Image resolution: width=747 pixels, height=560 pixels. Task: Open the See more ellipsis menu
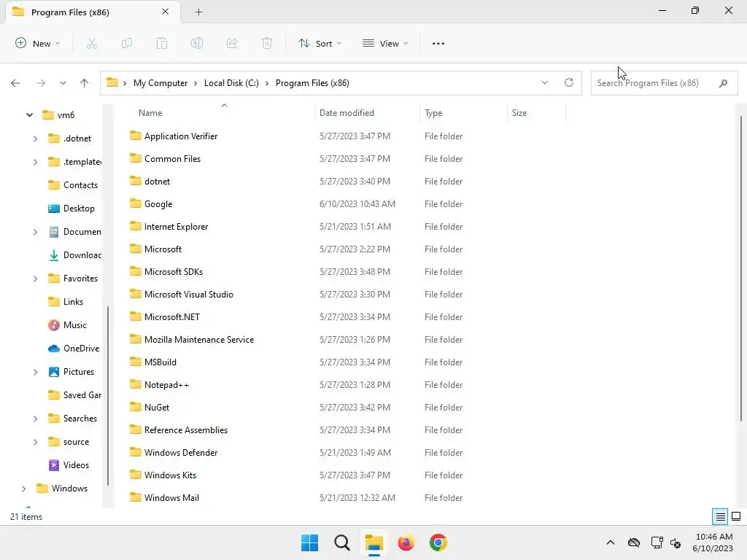click(x=438, y=43)
